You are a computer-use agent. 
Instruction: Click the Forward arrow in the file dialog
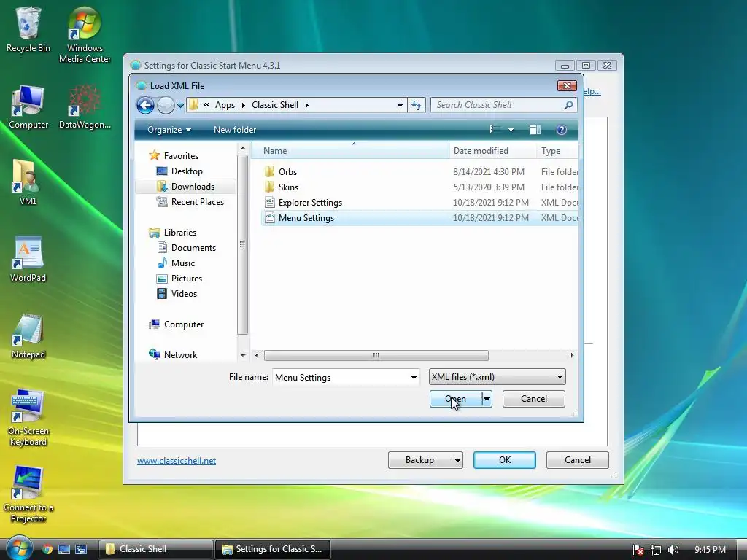[166, 105]
